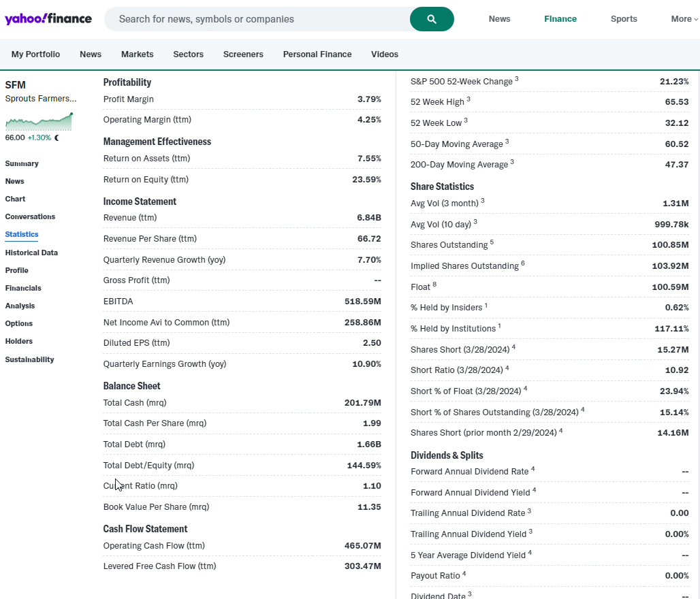Open the Markets menu
This screenshot has height=599, width=700.
(137, 54)
